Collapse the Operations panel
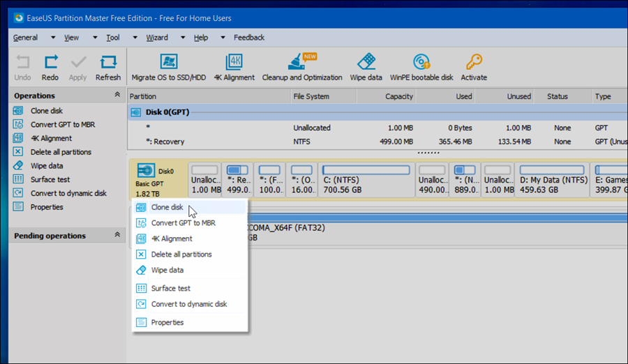The height and width of the screenshot is (364, 628). click(117, 96)
